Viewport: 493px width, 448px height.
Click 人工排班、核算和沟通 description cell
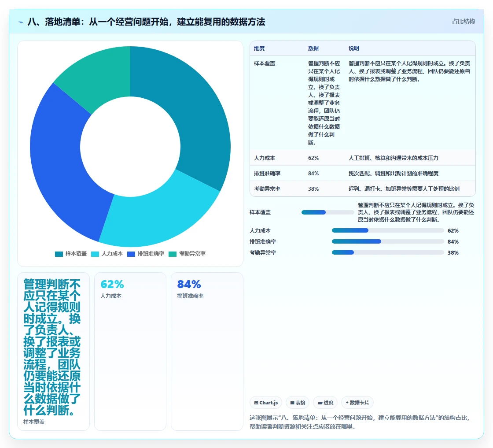point(394,158)
